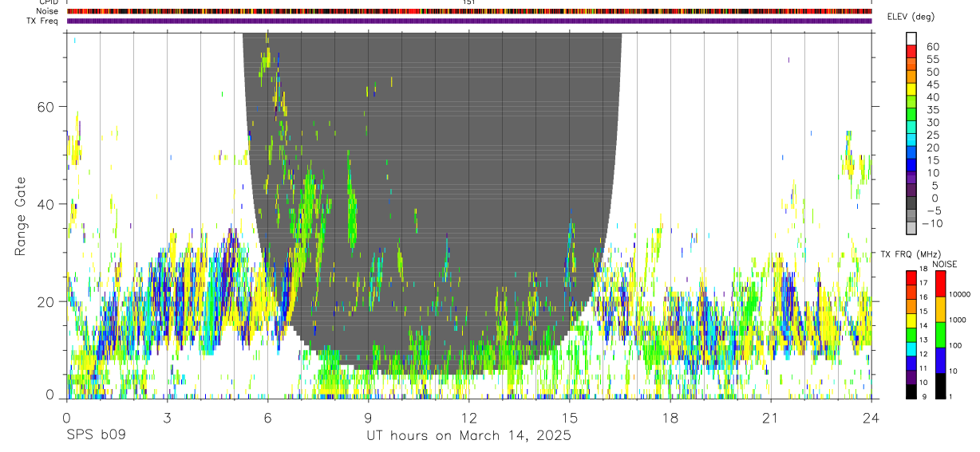The width and height of the screenshot is (980, 452).
Task: Click the blue swatch in NOISE legend
Action: click(939, 360)
